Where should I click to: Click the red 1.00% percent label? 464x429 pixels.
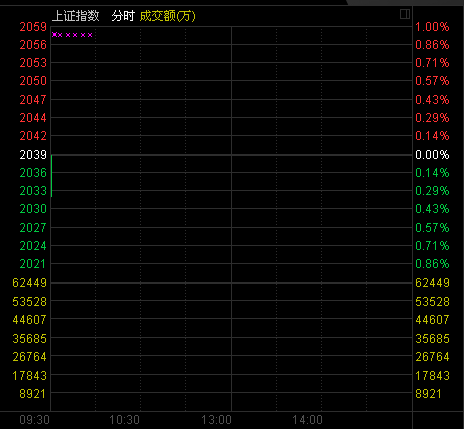pyautogui.click(x=432, y=27)
